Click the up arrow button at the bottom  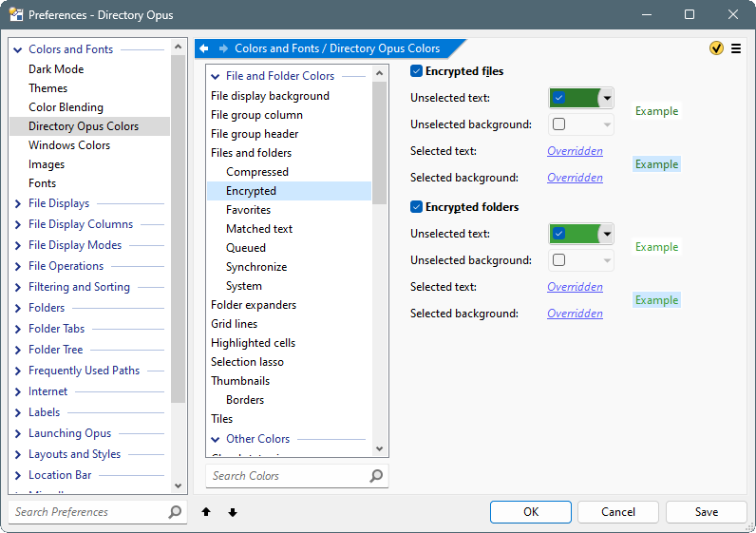(206, 512)
